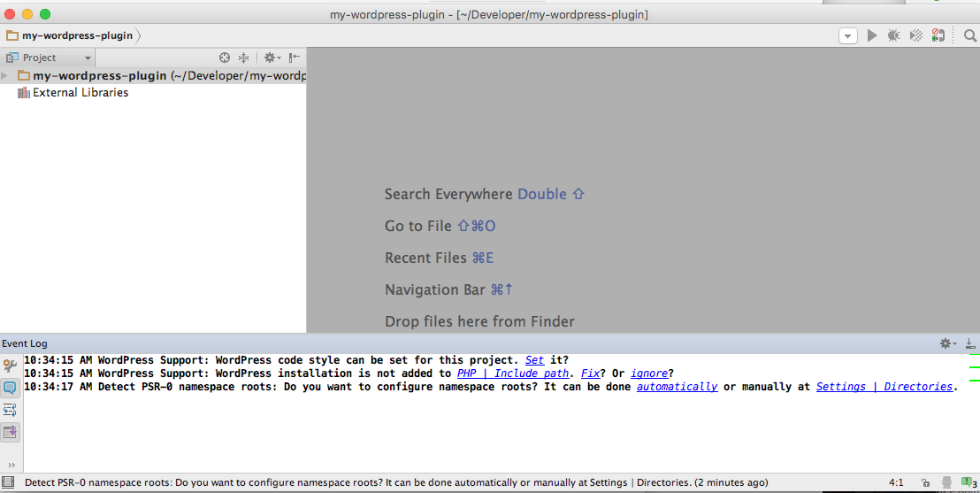This screenshot has height=493, width=980.
Task: Toggle tool window bars from the status bar
Action: pyautogui.click(x=8, y=482)
